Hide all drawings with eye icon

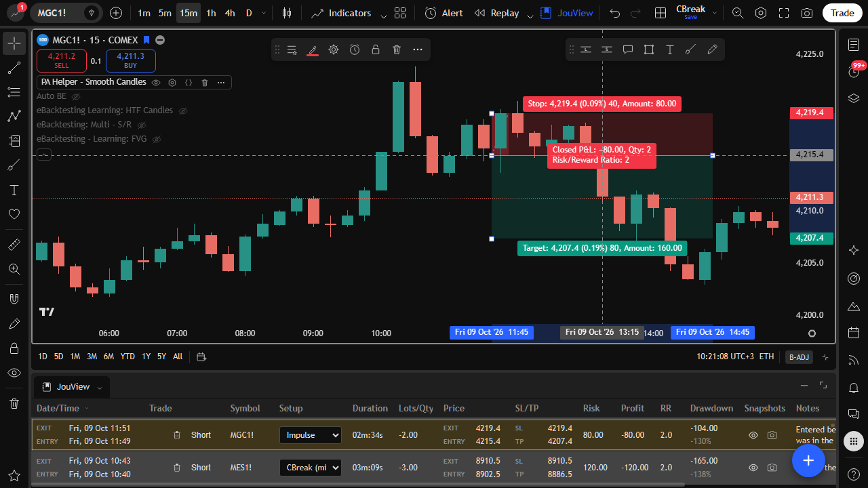pyautogui.click(x=14, y=373)
